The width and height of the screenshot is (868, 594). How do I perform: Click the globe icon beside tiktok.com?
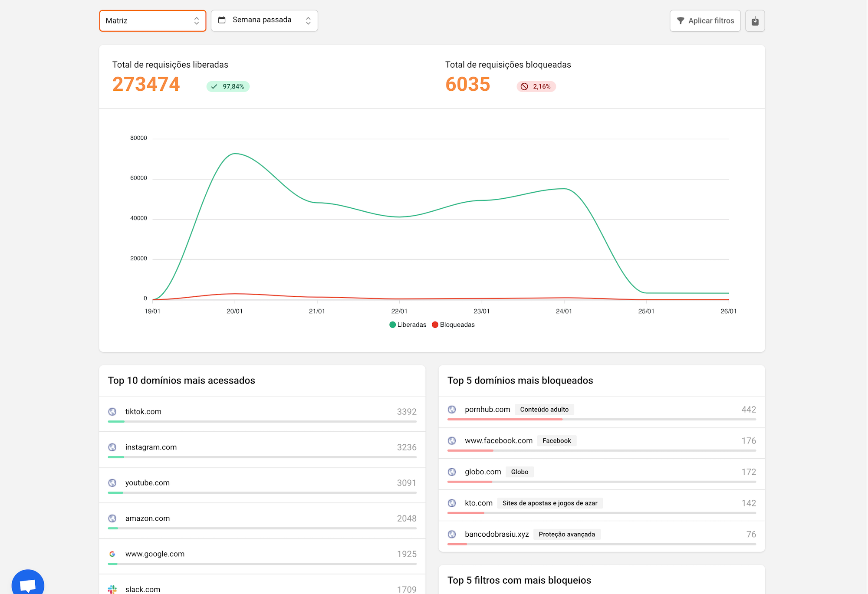tap(112, 411)
